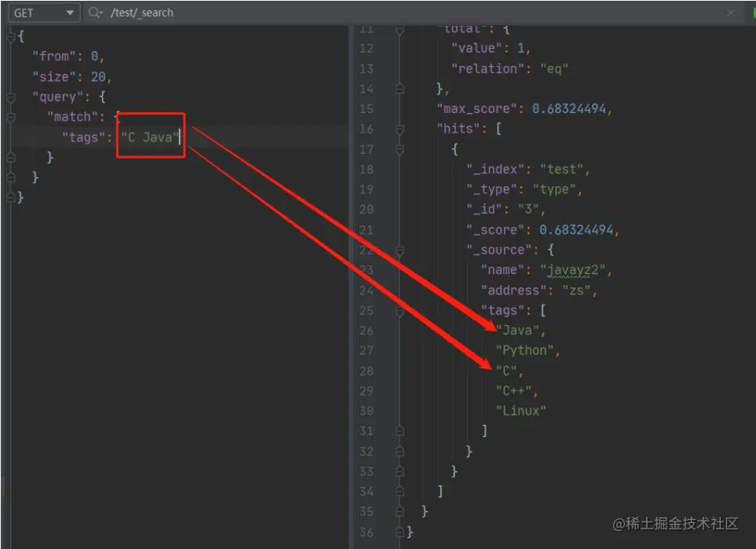756x549 pixels.
Task: Click the "tags" key in the request body
Action: click(84, 137)
